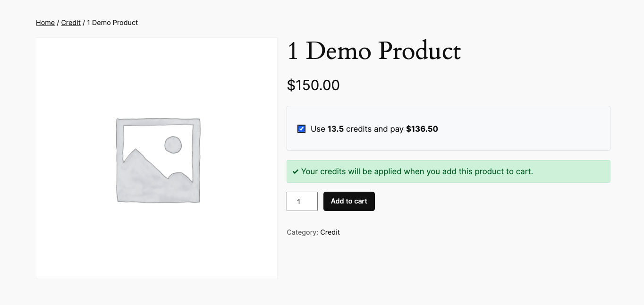
Task: Click the $150.00 product price
Action: coord(313,85)
